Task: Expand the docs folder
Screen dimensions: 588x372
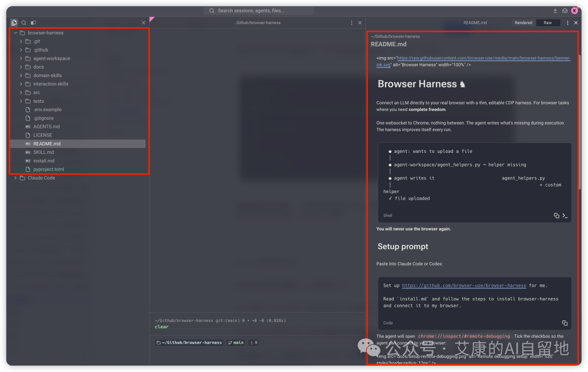Action: 21,67
